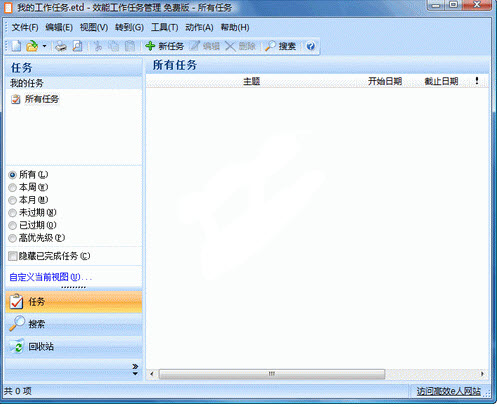
Task: Click 访问高效e人网站 link in status bar
Action: tap(449, 391)
